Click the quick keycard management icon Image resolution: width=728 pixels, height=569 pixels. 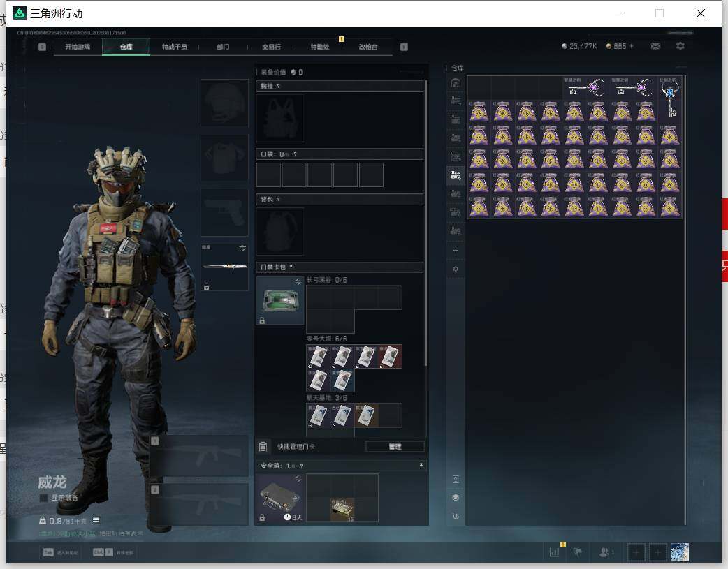click(x=263, y=447)
